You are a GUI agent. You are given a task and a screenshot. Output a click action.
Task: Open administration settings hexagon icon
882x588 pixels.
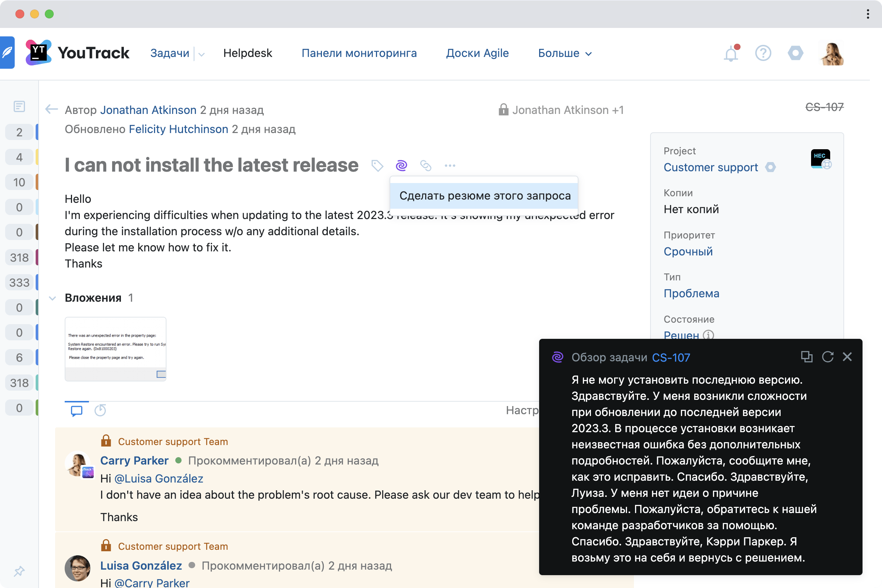795,53
